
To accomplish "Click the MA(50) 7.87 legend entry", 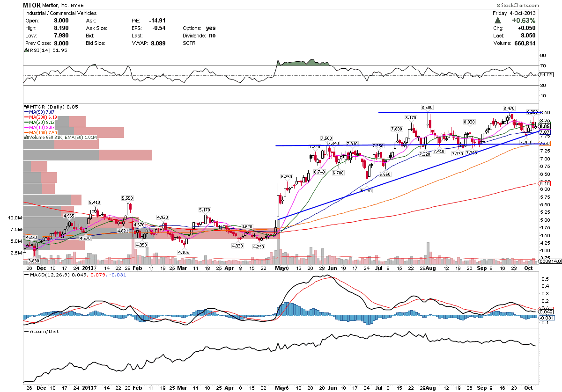I will click(x=40, y=112).
